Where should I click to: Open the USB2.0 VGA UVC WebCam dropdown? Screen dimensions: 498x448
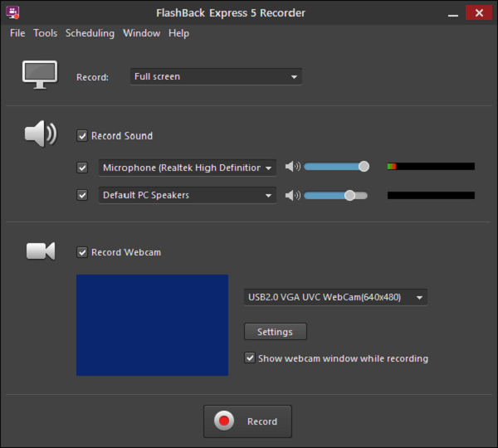[335, 297]
